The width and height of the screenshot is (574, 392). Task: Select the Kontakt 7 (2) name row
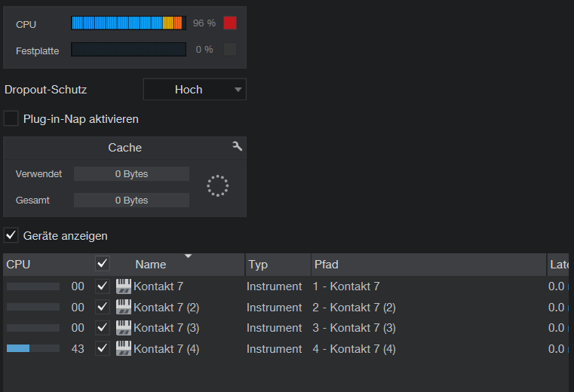(166, 308)
